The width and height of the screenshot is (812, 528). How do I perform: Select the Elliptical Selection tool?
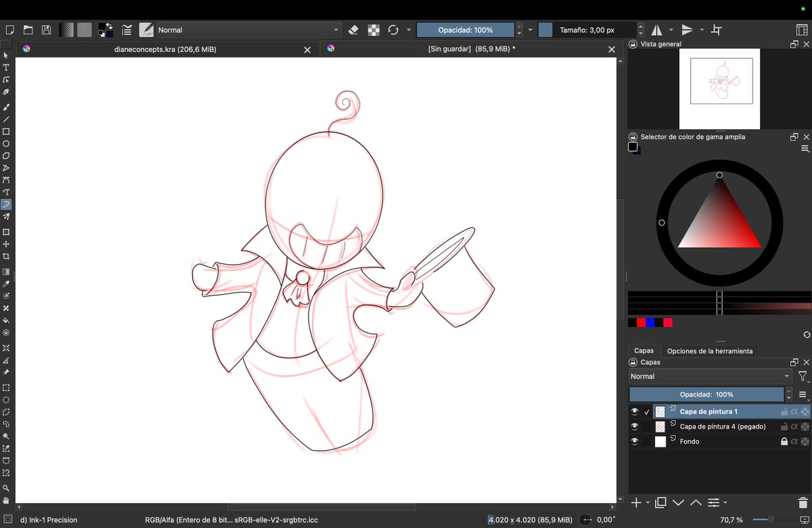[6, 400]
